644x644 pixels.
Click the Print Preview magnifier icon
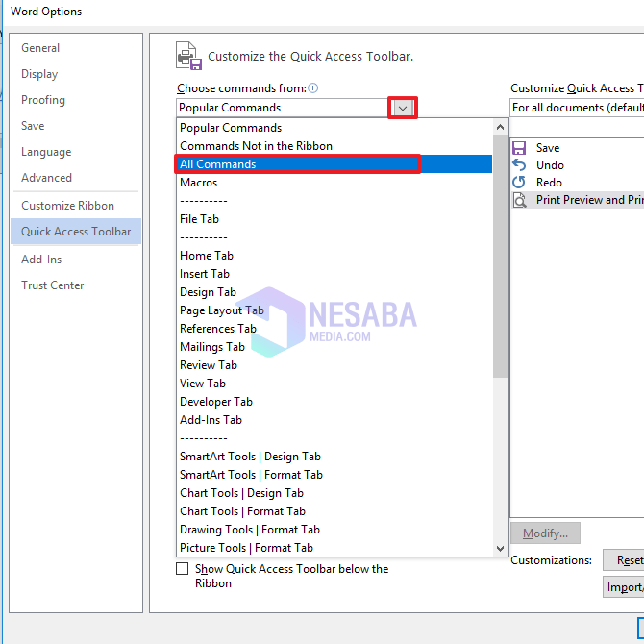click(519, 200)
